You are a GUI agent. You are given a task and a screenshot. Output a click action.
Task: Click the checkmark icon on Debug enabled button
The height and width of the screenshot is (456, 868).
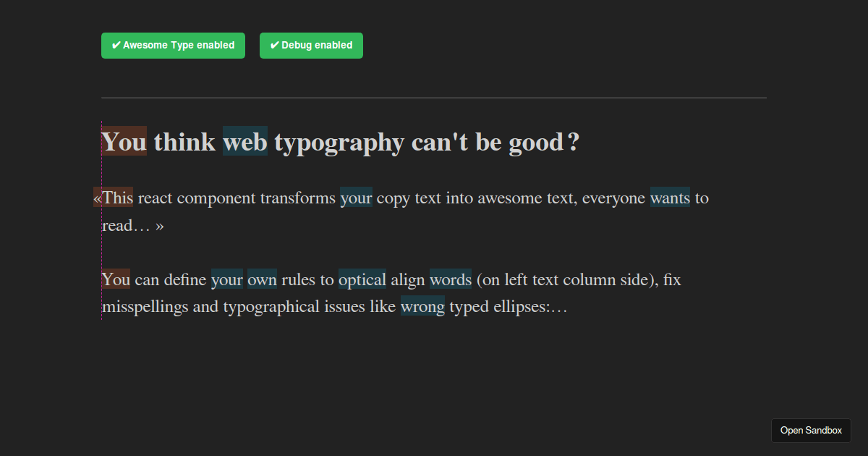(x=274, y=45)
